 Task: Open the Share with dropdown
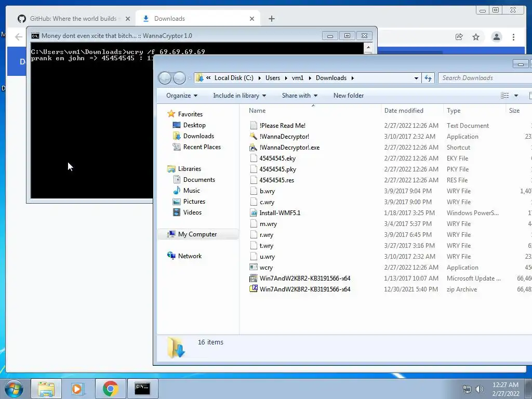[x=300, y=96]
